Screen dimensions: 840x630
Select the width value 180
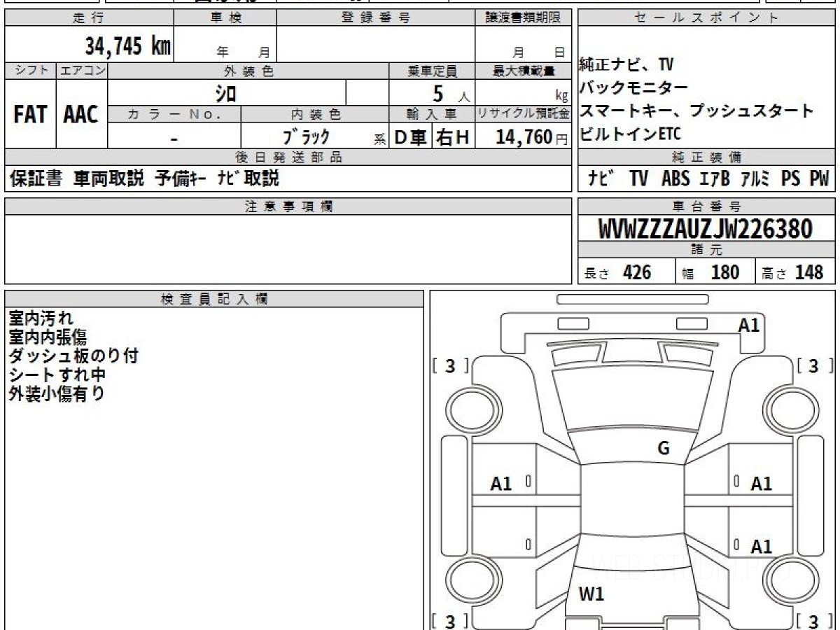coord(725,272)
